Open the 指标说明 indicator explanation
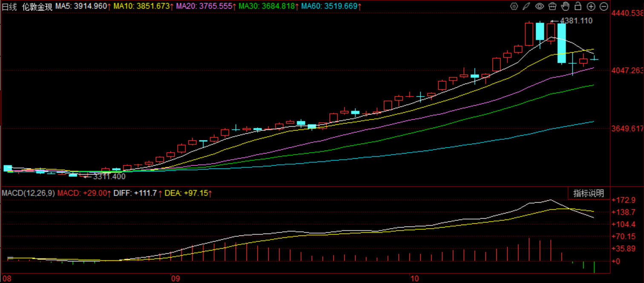The width and height of the screenshot is (644, 283). [589, 193]
